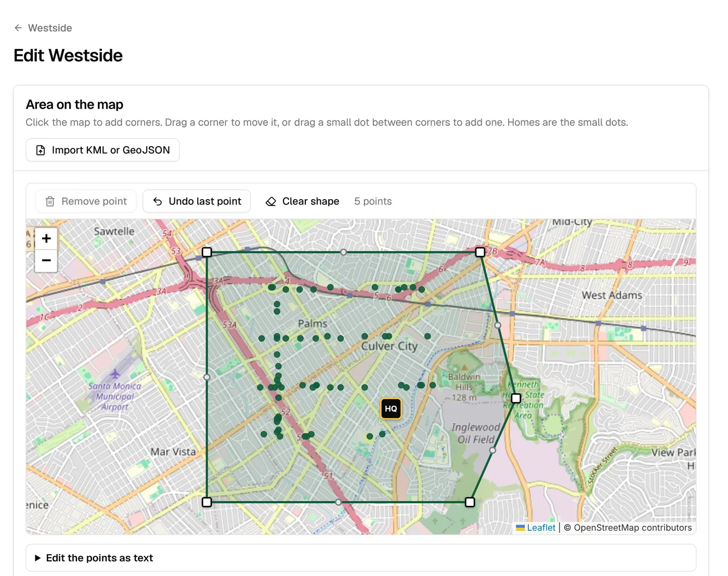The width and height of the screenshot is (728, 576).
Task: Expand Edit the points as text
Action: 361,558
